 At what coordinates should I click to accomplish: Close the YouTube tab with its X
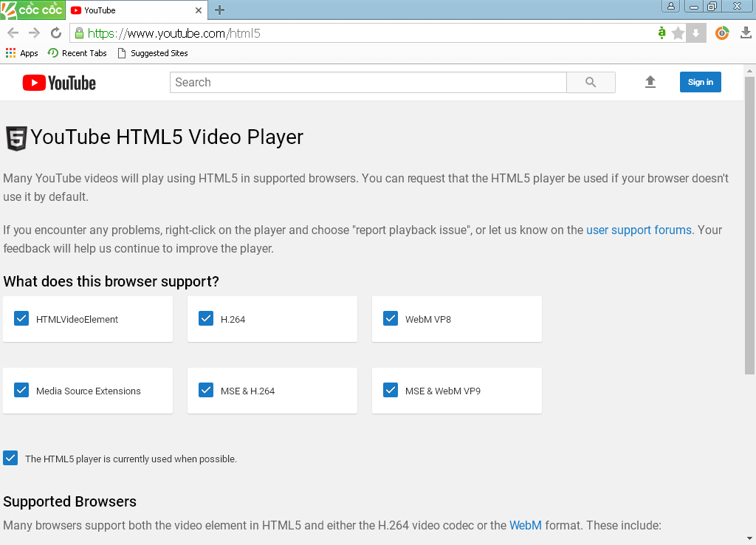coord(198,10)
